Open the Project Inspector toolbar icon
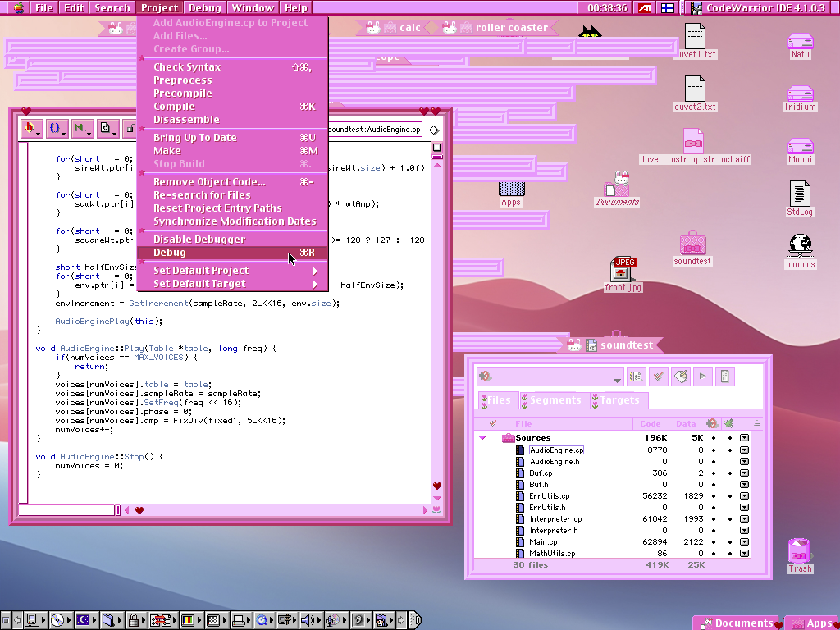 [x=724, y=377]
